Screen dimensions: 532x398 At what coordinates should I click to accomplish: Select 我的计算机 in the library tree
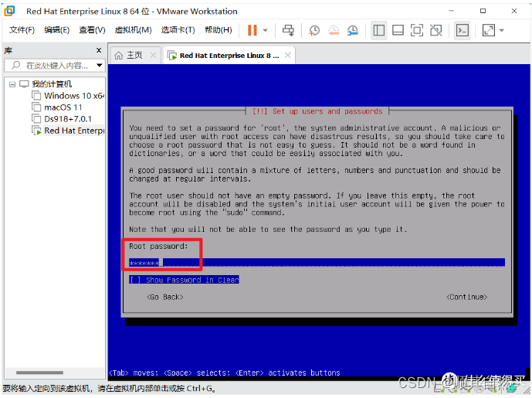point(52,84)
